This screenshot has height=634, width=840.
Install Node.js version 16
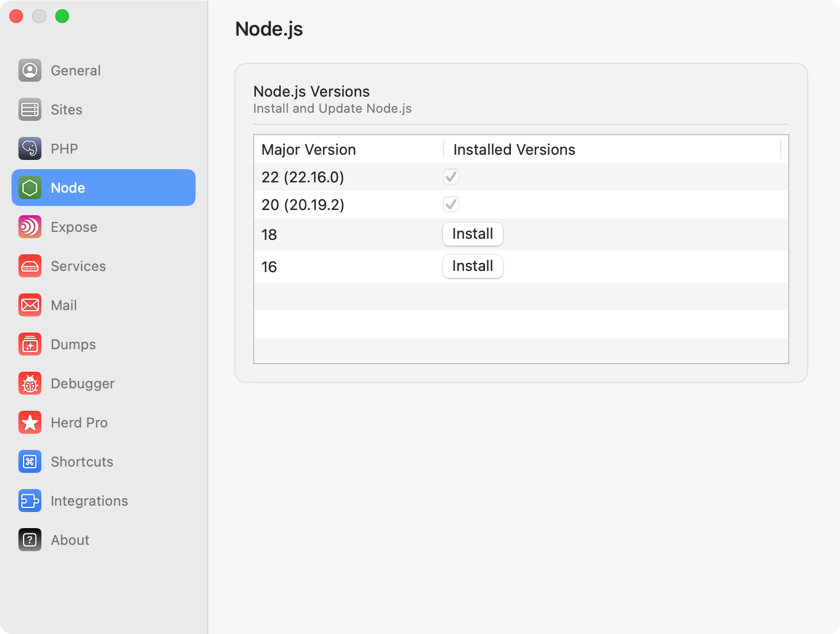tap(473, 266)
